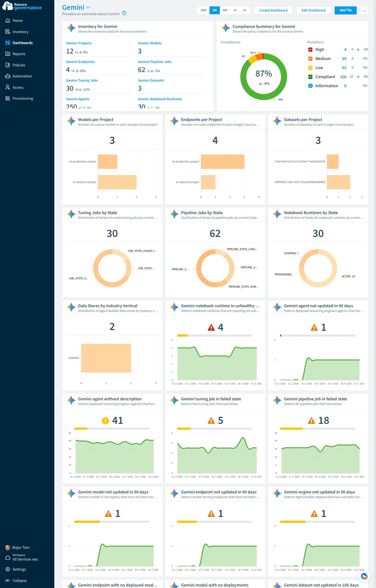
Task: Click the JOB_STATE_FAILED: 5 chart label
Action: pyautogui.click(x=141, y=251)
